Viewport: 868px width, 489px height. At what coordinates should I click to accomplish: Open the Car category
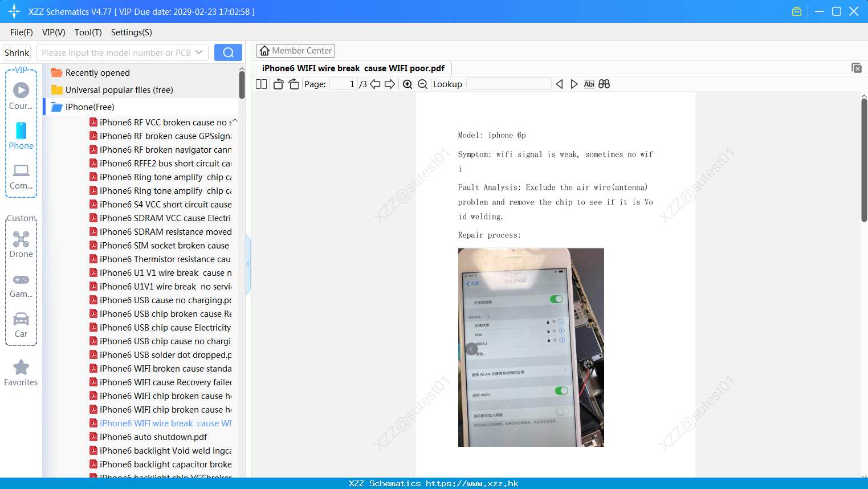[x=21, y=325]
